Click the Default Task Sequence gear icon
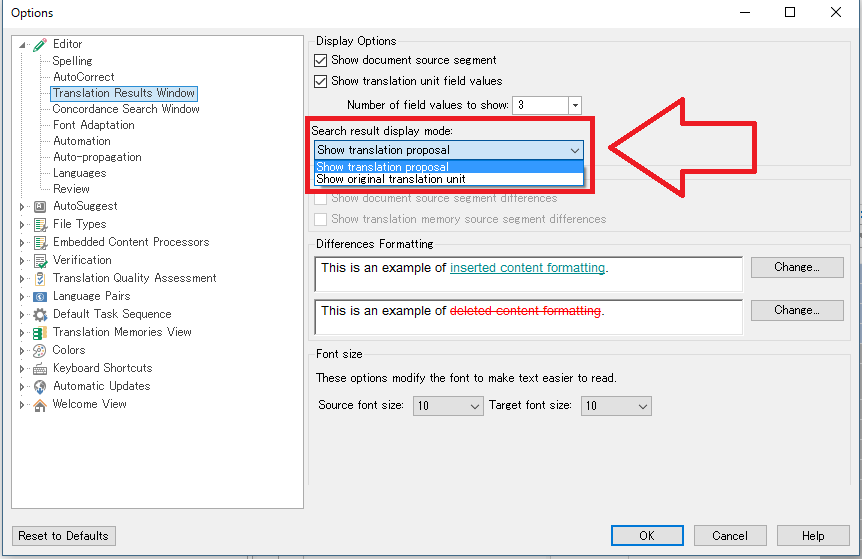 [x=40, y=314]
